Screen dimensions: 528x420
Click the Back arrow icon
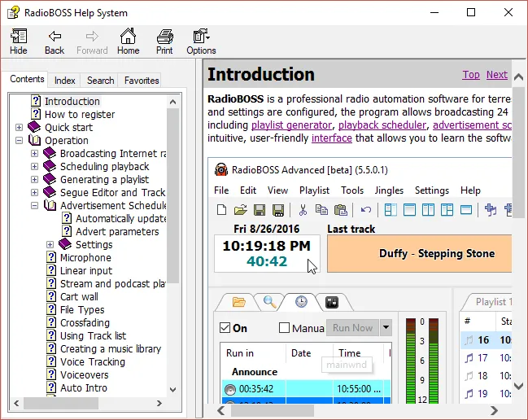(x=55, y=37)
